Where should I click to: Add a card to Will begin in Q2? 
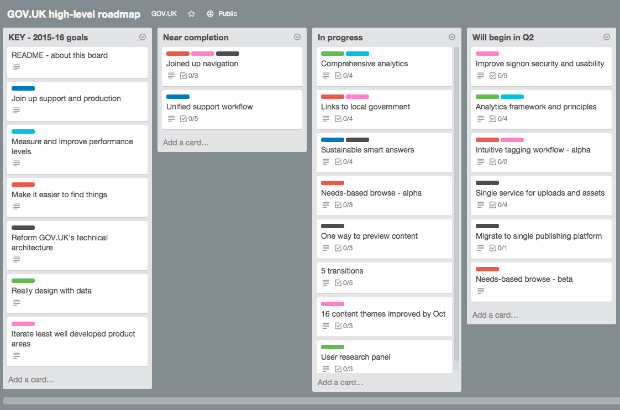pyautogui.click(x=495, y=314)
